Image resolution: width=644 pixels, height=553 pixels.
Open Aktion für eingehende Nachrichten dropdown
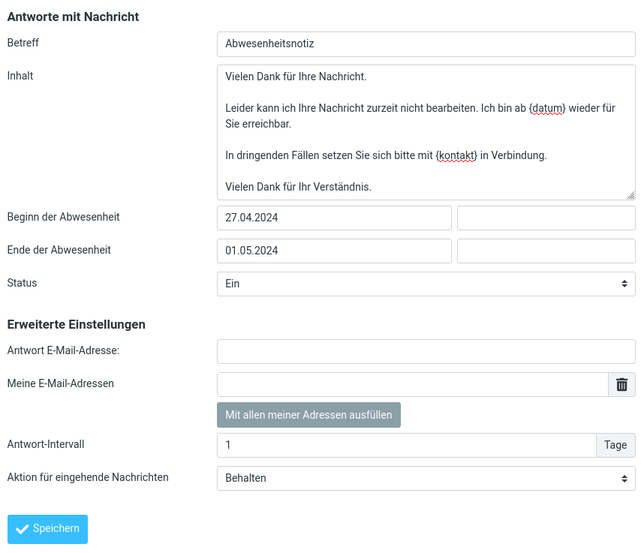pos(425,478)
